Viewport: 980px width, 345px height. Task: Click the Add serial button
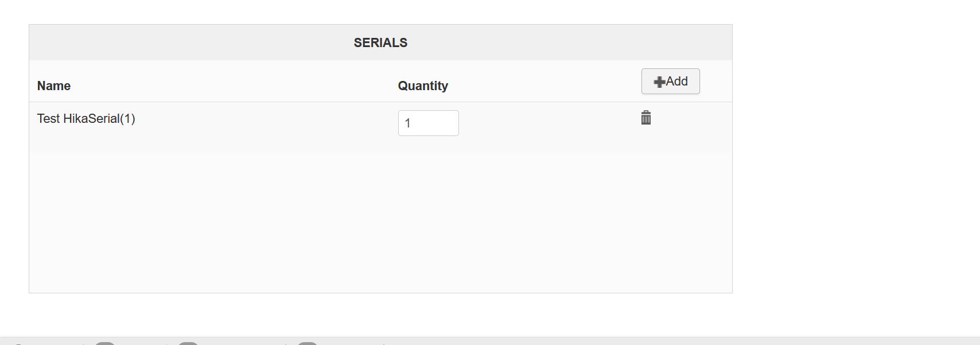(x=670, y=82)
